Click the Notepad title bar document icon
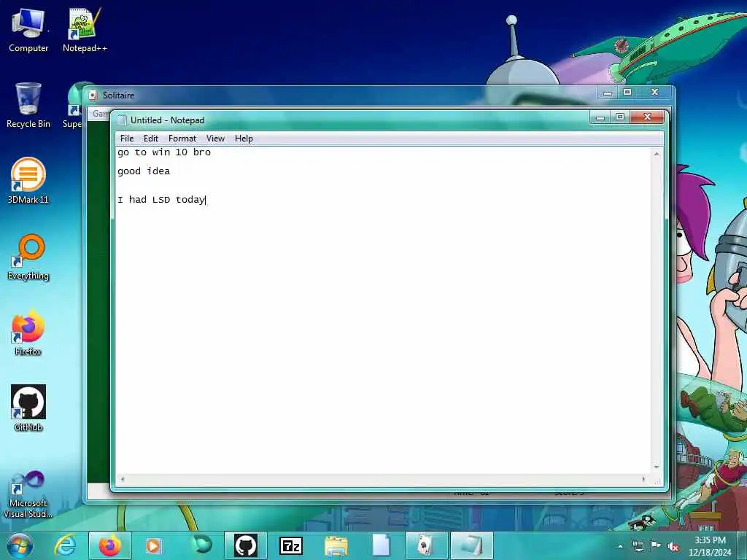The image size is (747, 560). click(123, 120)
